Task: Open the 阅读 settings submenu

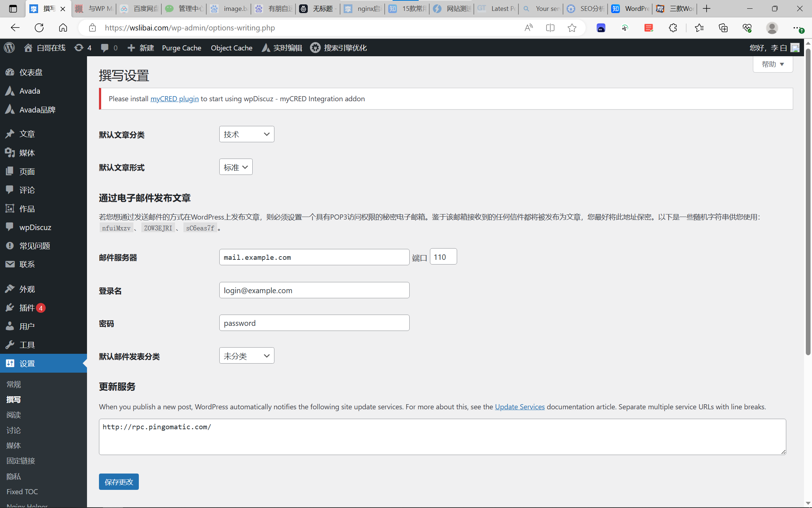Action: (x=14, y=415)
